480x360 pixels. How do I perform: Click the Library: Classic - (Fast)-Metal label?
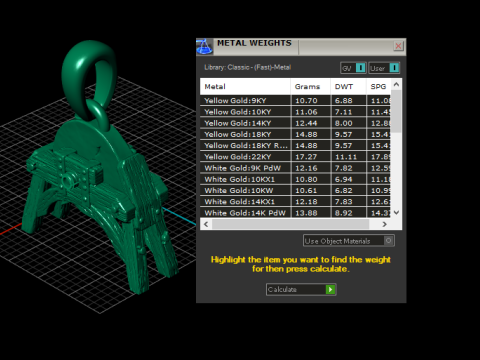pos(247,67)
